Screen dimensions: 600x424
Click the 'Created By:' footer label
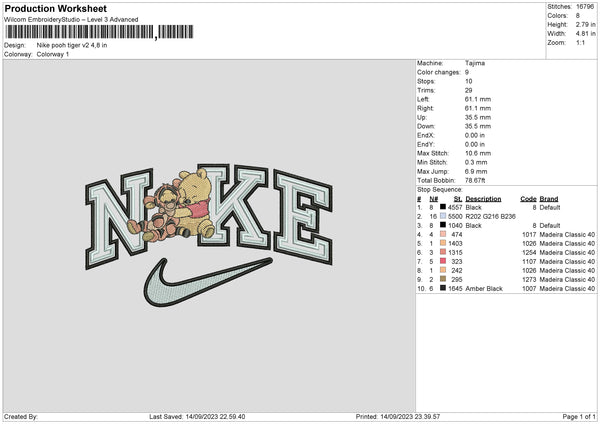pyautogui.click(x=21, y=416)
